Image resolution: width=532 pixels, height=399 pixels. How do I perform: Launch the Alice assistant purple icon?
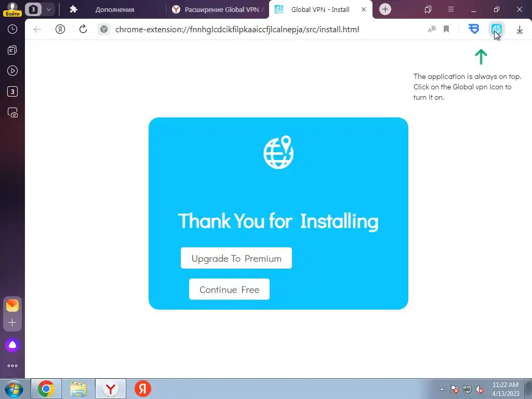pos(12,345)
